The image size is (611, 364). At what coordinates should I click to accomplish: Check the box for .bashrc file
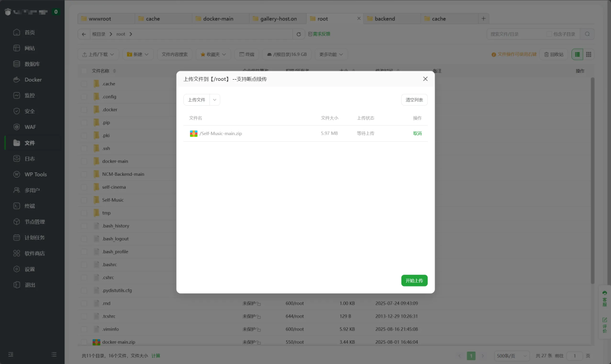(84, 265)
